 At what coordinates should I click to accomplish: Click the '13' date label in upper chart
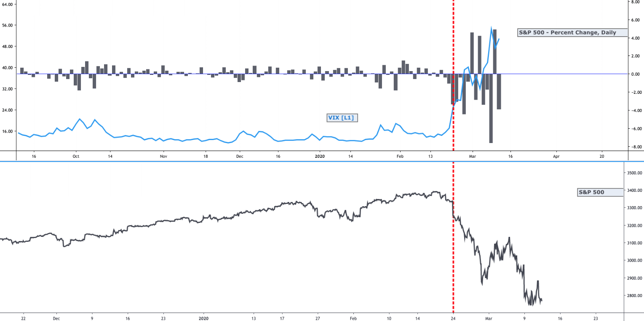[430, 156]
